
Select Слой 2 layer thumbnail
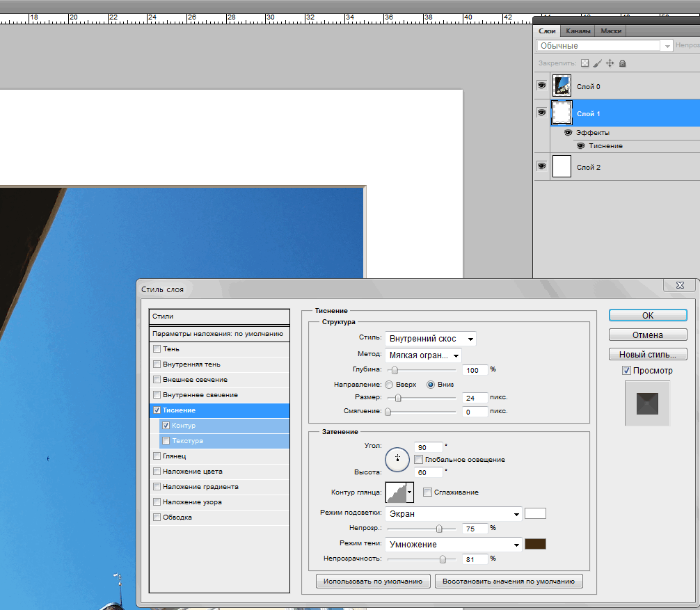562,166
